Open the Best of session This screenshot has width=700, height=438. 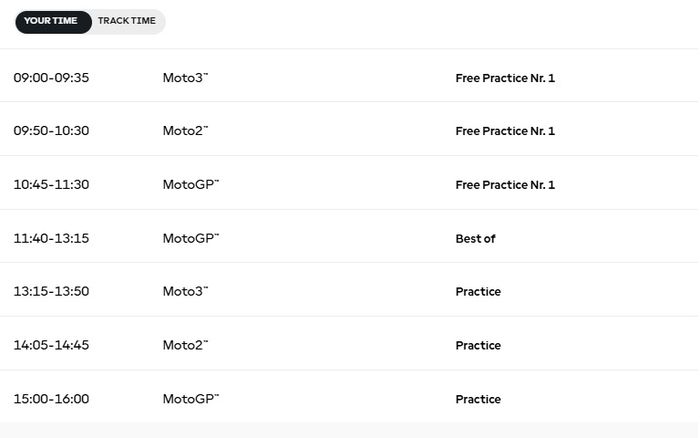coord(475,239)
